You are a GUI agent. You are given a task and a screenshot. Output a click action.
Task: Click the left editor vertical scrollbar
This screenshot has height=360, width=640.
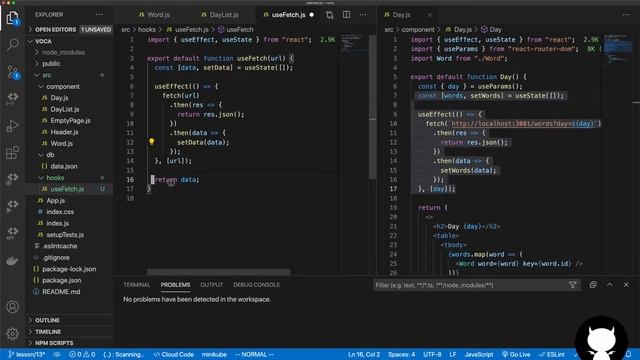373,107
